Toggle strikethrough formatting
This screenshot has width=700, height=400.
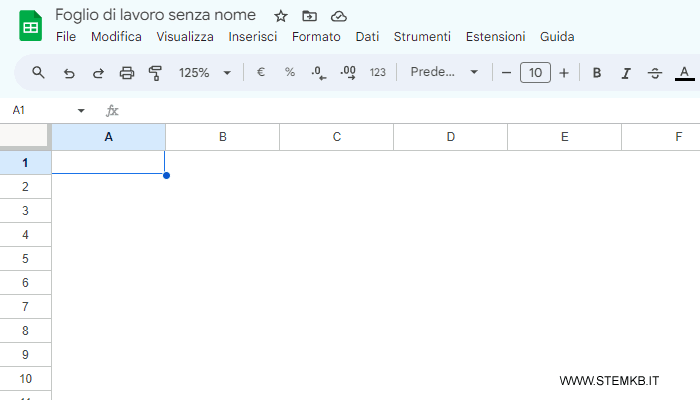point(655,72)
